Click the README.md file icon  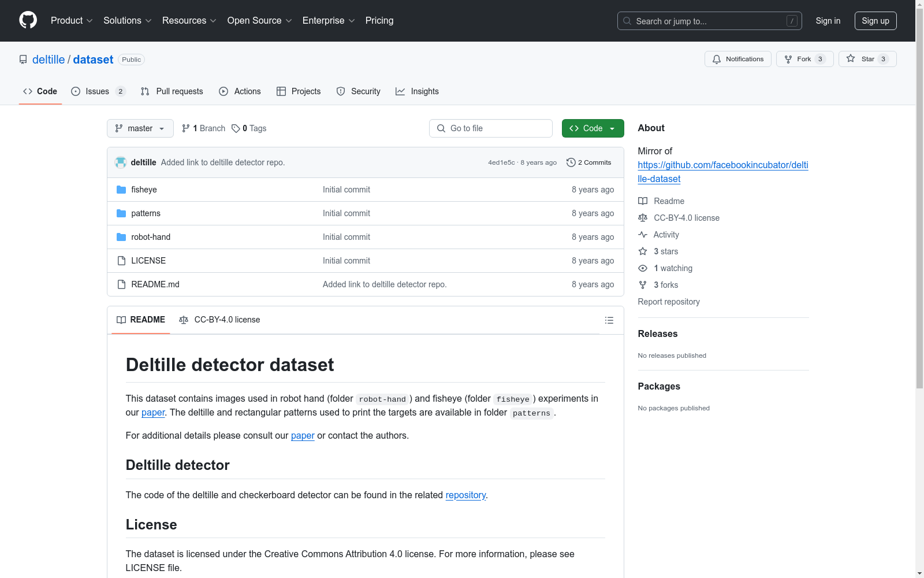click(121, 284)
